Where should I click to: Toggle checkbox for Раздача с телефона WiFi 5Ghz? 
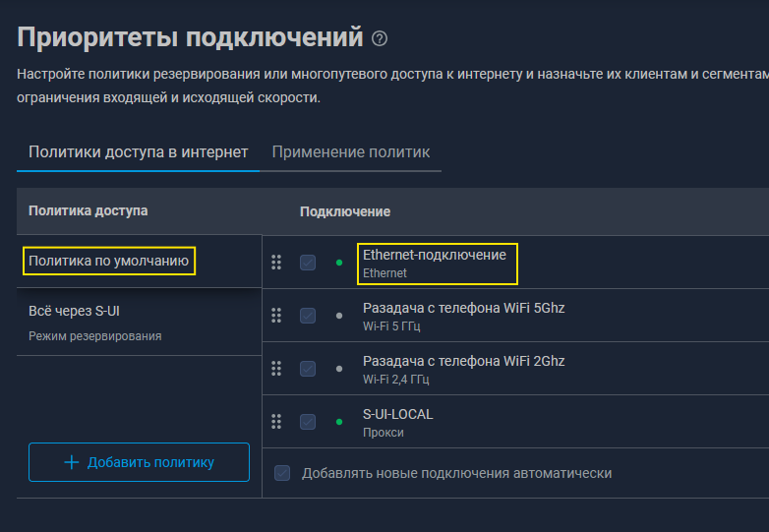(308, 316)
